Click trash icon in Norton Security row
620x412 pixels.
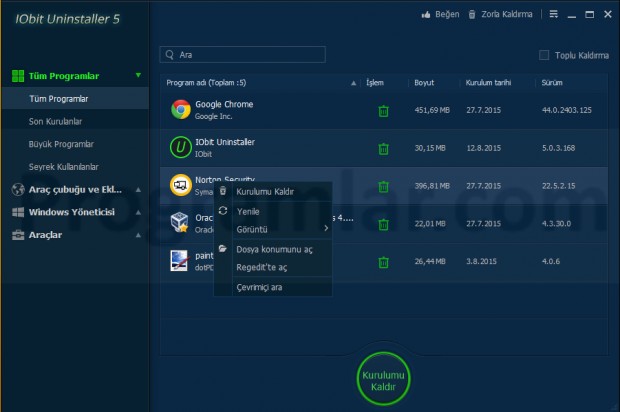click(383, 187)
